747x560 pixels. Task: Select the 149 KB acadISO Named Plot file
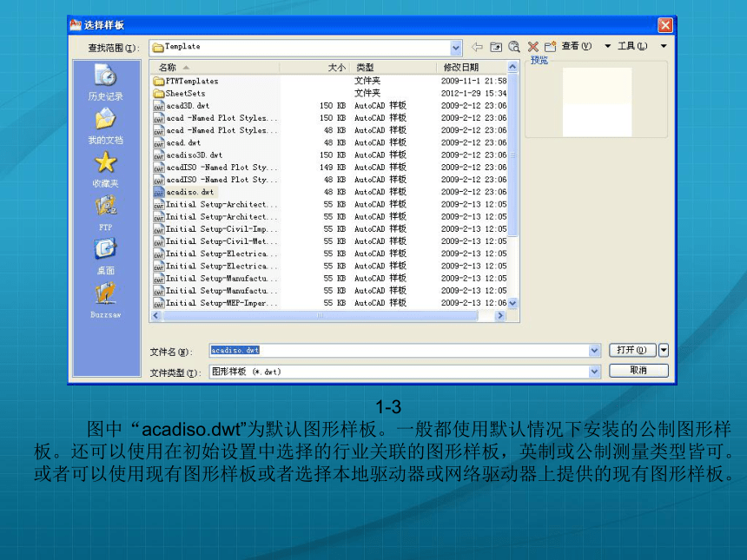click(x=221, y=168)
